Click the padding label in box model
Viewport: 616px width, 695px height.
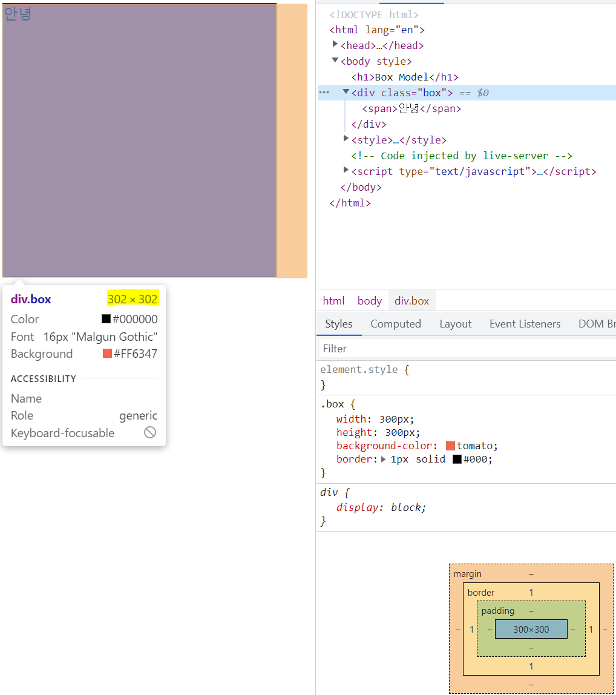tap(497, 611)
